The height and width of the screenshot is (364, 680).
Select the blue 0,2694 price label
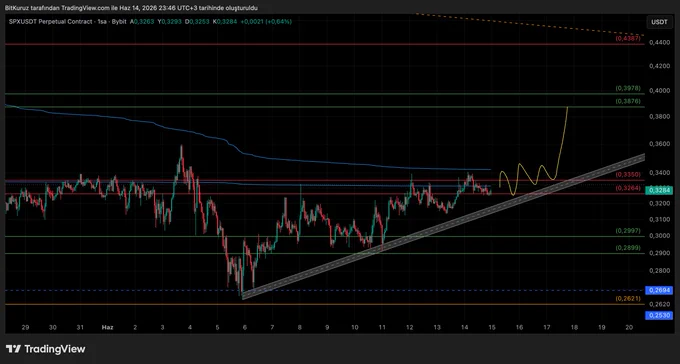click(x=658, y=290)
